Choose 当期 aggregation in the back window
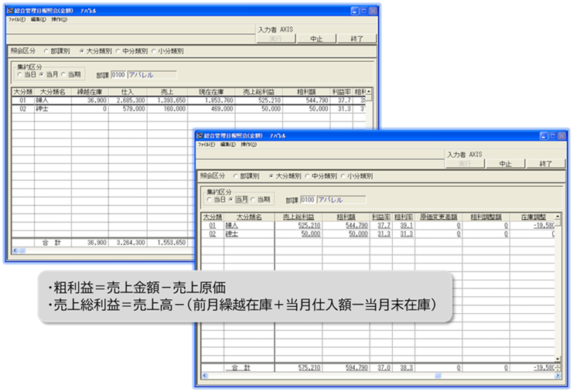 click(63, 74)
